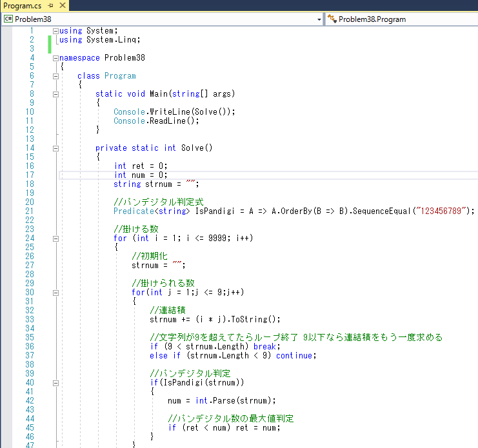Click the class icon beside Problem38.Program
The height and width of the screenshot is (448, 478).
332,19
